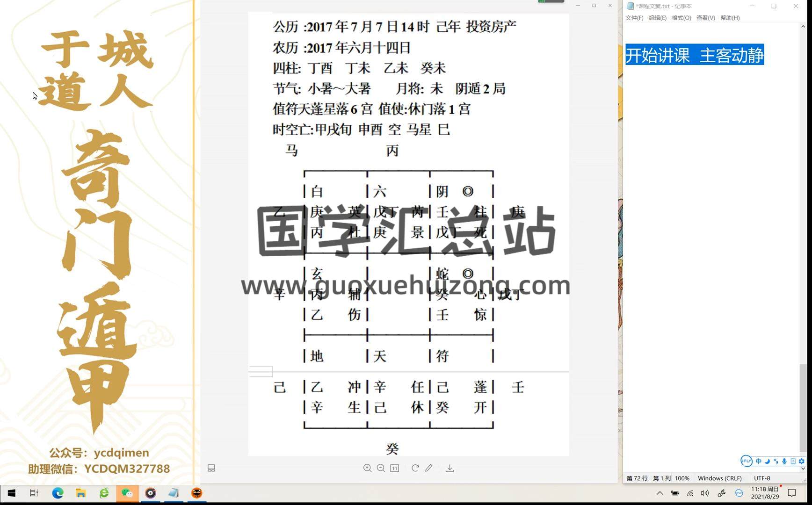This screenshot has height=505, width=812.
Task: Open the orange cat-face app on the taskbar
Action: (197, 493)
